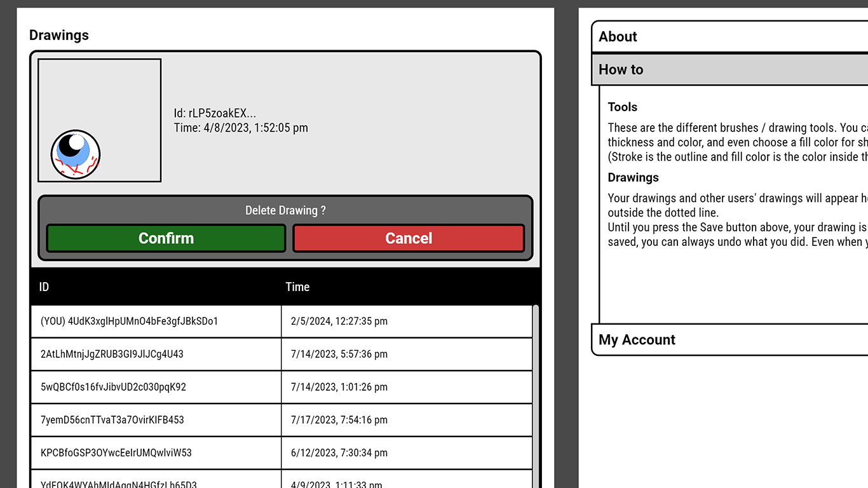Choose drawing ID starting with 7yemD56cn
This screenshot has width=868, height=488.
coord(156,421)
